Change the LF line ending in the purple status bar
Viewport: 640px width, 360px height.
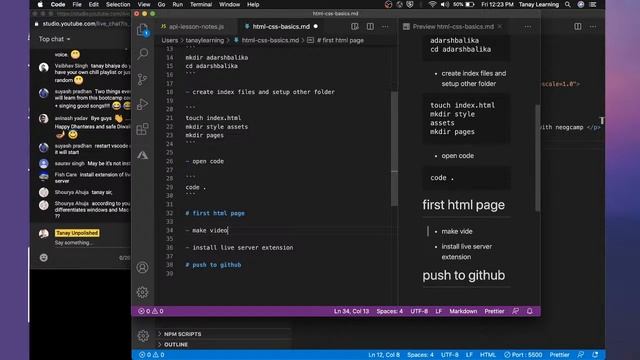tap(438, 311)
